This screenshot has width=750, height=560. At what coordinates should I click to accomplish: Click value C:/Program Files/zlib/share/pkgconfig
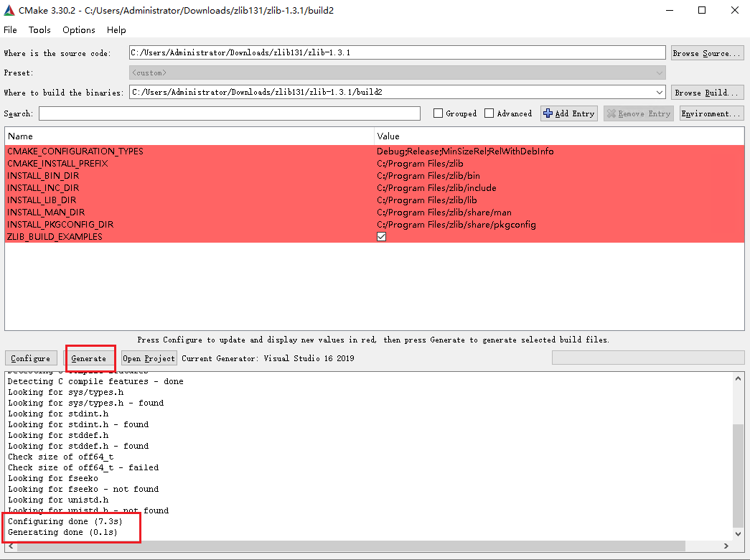click(456, 225)
